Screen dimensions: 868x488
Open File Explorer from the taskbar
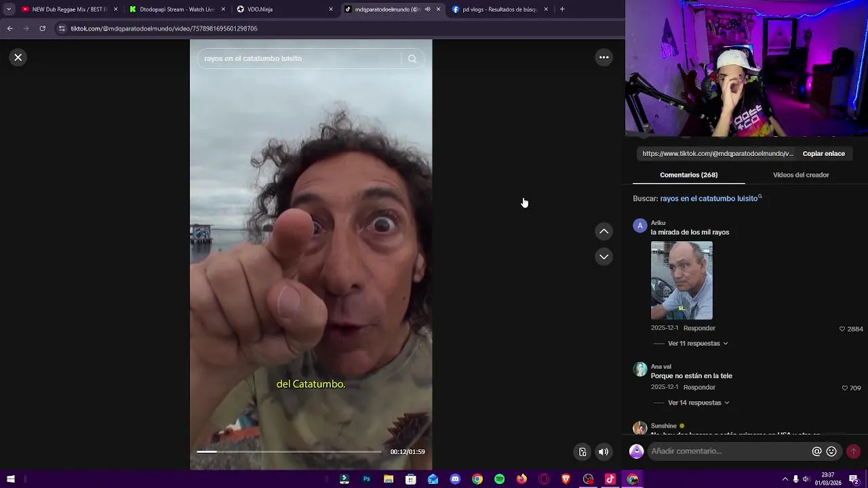coord(389,479)
